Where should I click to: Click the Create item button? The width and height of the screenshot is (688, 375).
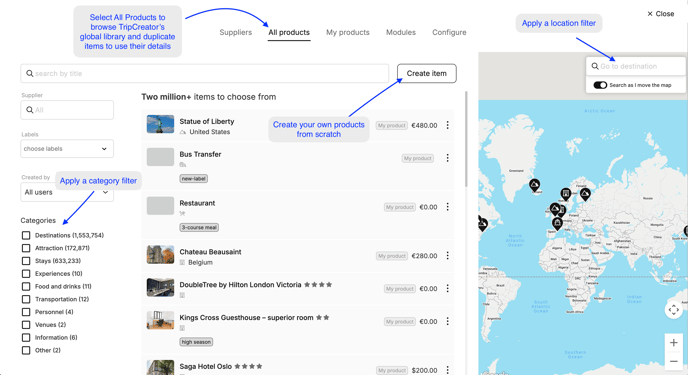(x=426, y=73)
